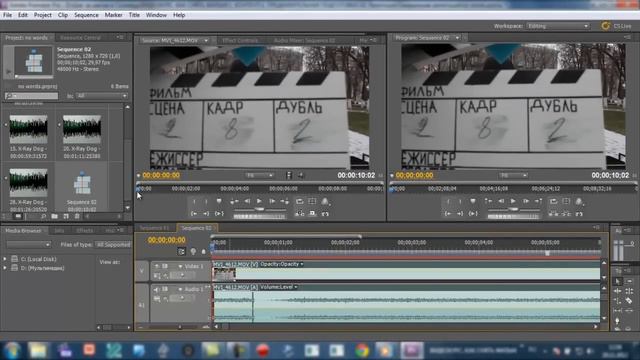Image resolution: width=640 pixels, height=360 pixels.
Task: Click the Timeline zoom slider
Action: pos(179,327)
